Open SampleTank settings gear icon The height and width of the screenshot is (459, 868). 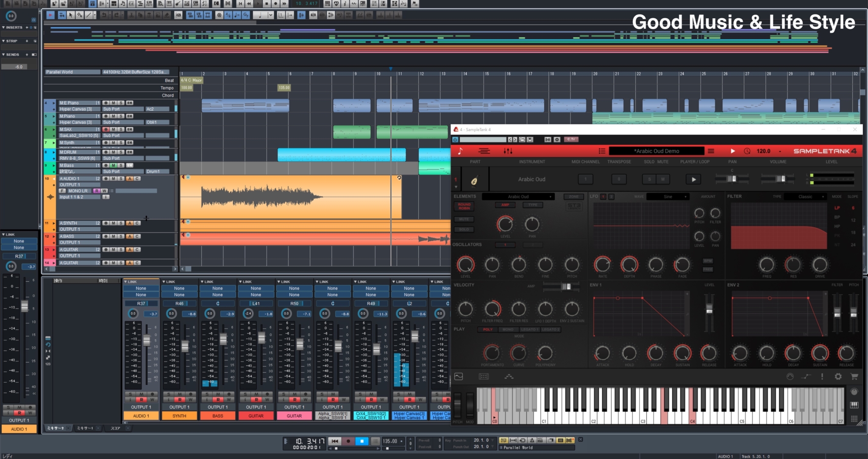click(x=838, y=376)
